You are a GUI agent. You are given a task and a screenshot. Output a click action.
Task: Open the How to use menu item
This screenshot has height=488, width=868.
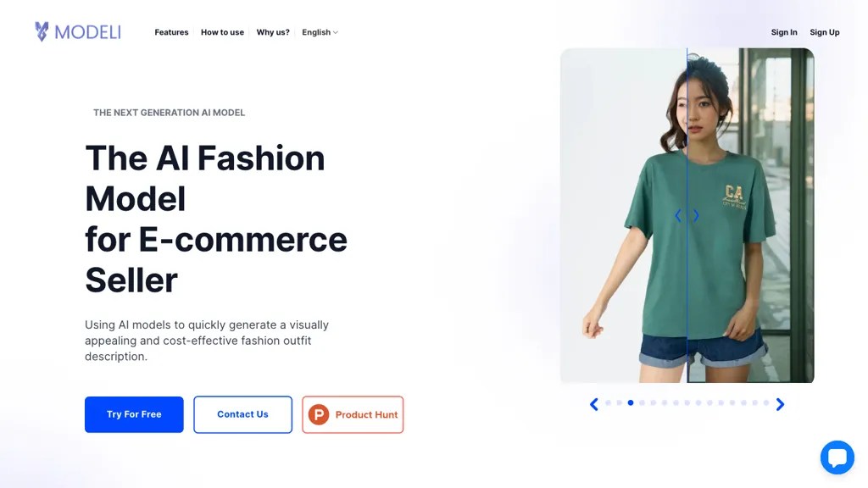223,32
